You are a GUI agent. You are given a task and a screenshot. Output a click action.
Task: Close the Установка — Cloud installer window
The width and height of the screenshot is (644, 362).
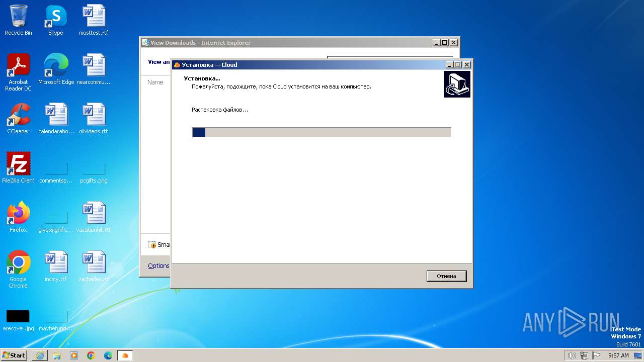[x=467, y=65]
